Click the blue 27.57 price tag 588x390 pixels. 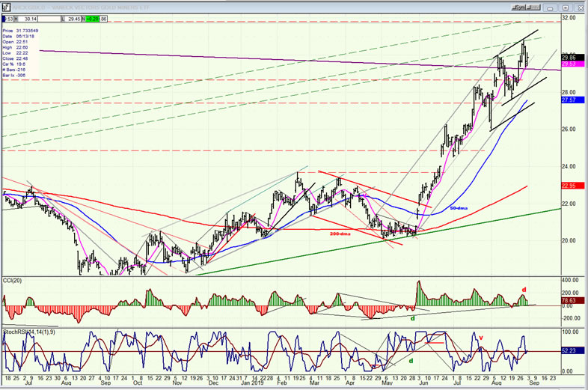tap(572, 100)
